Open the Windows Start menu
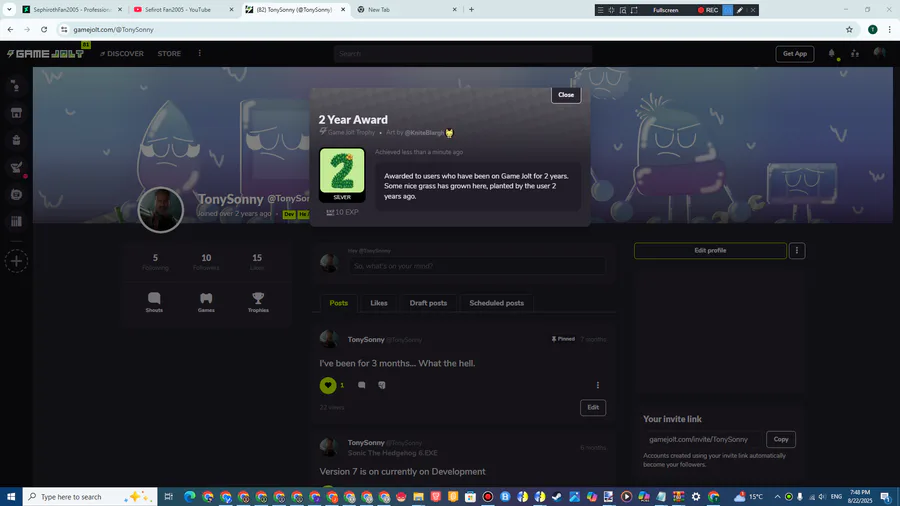The image size is (900, 506). [x=11, y=497]
